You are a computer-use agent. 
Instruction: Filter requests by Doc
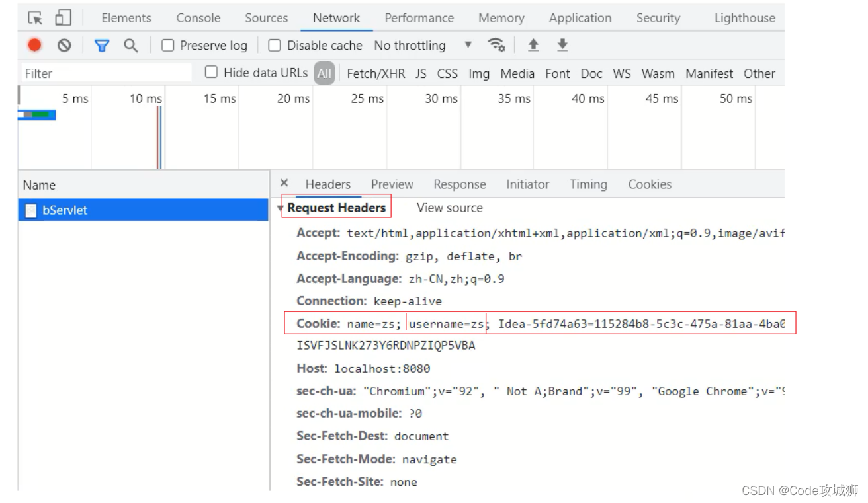(591, 73)
